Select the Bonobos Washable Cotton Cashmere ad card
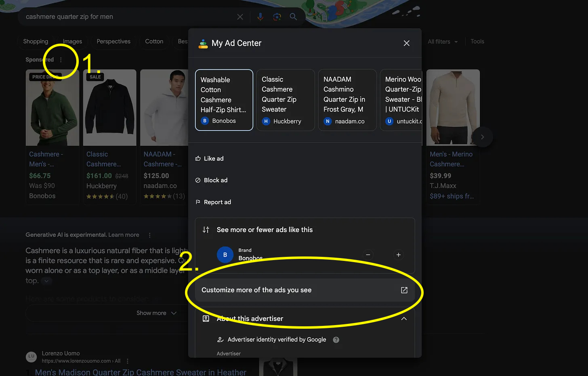The image size is (588, 376). point(224,100)
